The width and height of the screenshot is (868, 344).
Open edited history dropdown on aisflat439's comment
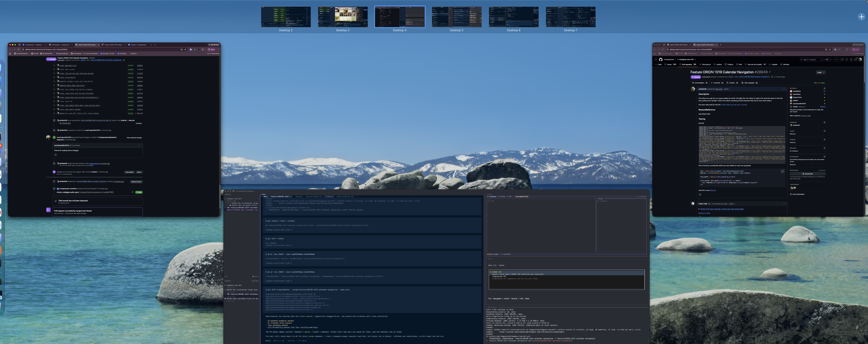[x=727, y=89]
